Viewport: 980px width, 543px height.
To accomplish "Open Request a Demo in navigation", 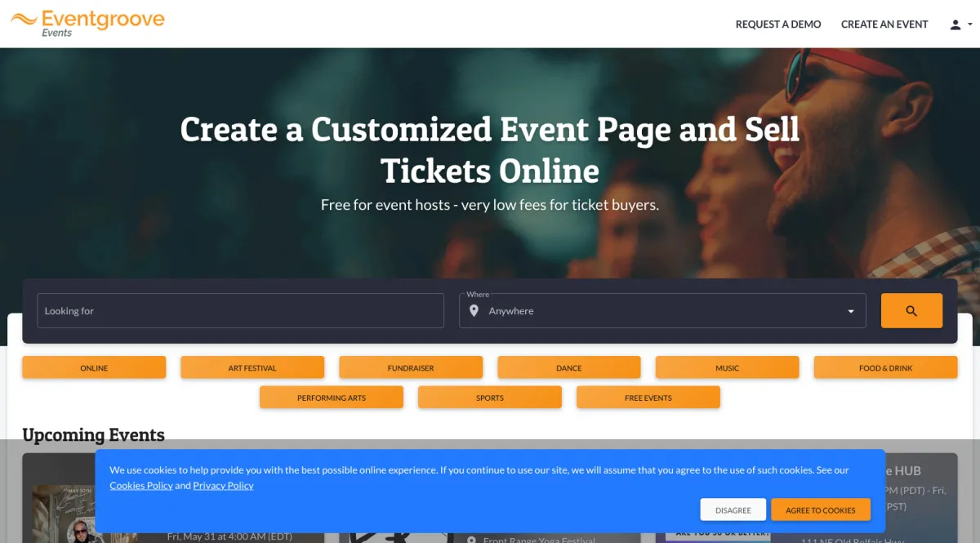I will pyautogui.click(x=778, y=24).
